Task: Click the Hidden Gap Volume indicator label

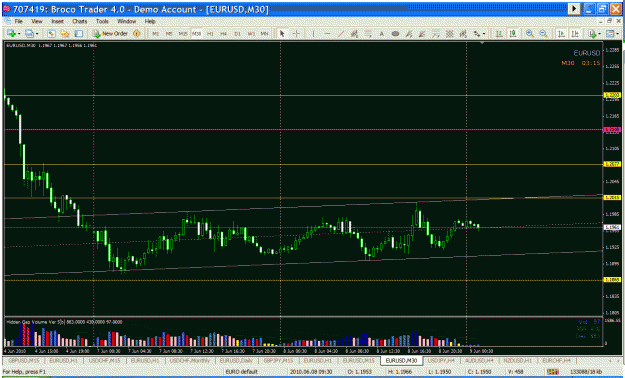Action: pyautogui.click(x=64, y=322)
